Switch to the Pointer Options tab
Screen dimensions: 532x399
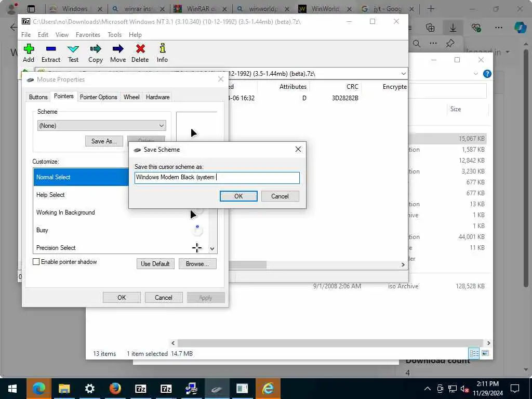pos(98,97)
